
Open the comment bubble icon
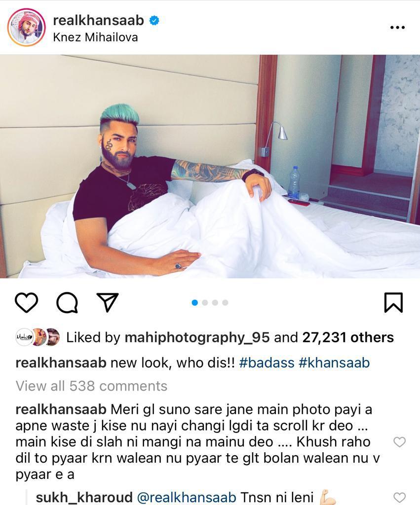pos(67,303)
